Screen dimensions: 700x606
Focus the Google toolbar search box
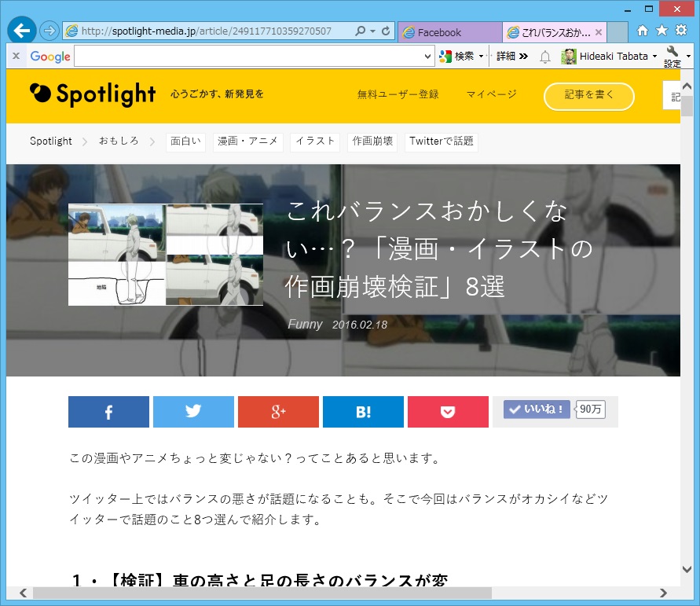tap(248, 57)
